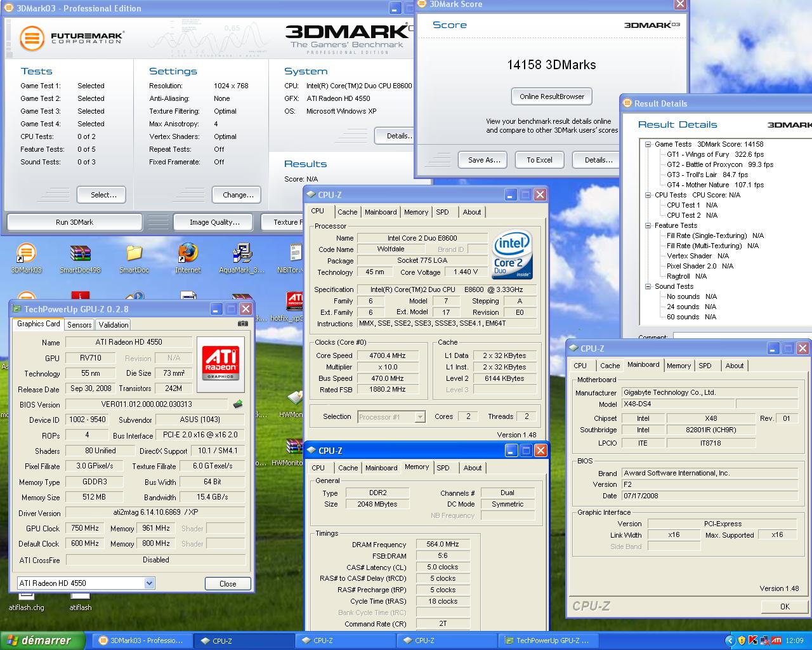Collapse the CPU Tests tree node
The width and height of the screenshot is (812, 650).
point(648,195)
